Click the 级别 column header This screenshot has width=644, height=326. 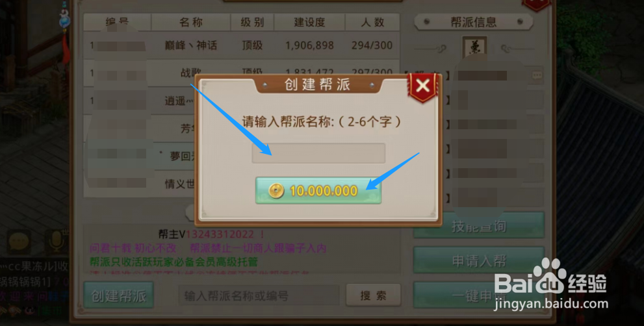point(252,22)
